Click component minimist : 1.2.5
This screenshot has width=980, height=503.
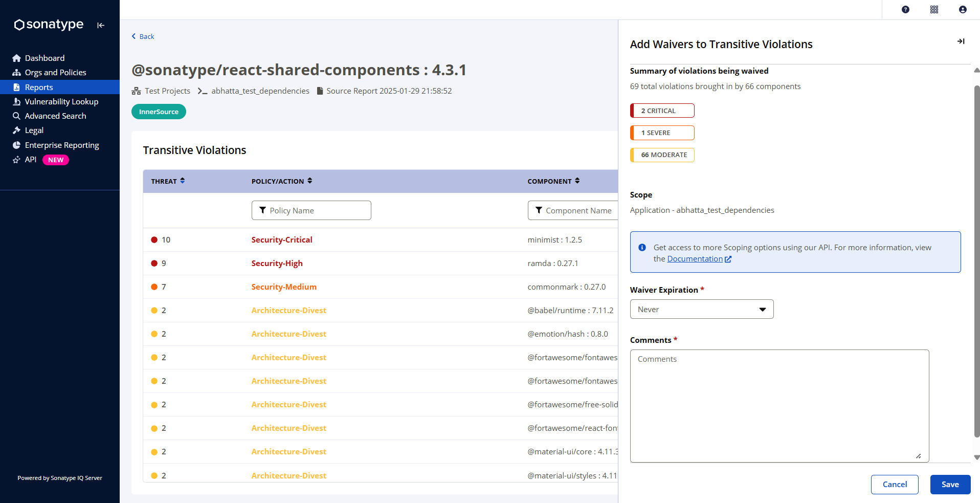point(554,240)
